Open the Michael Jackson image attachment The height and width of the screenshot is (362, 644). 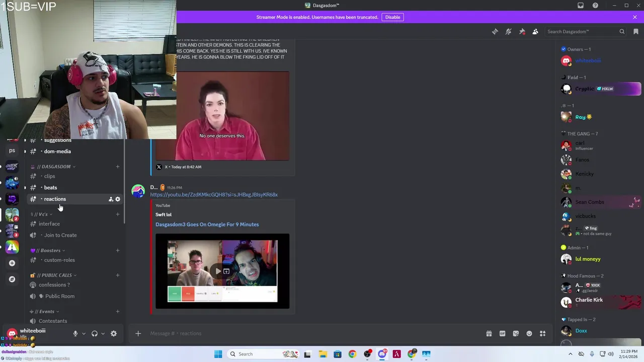pyautogui.click(x=222, y=116)
